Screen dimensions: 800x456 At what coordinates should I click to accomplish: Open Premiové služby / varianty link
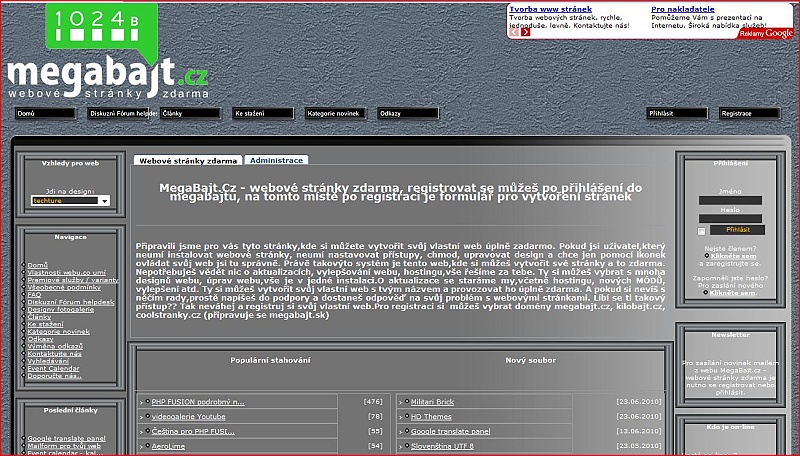(73, 280)
